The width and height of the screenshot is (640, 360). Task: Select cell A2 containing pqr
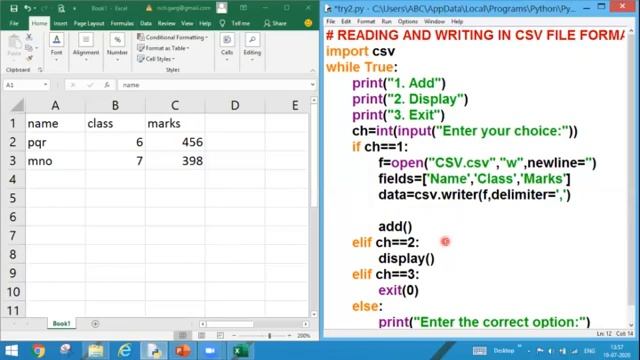point(56,142)
